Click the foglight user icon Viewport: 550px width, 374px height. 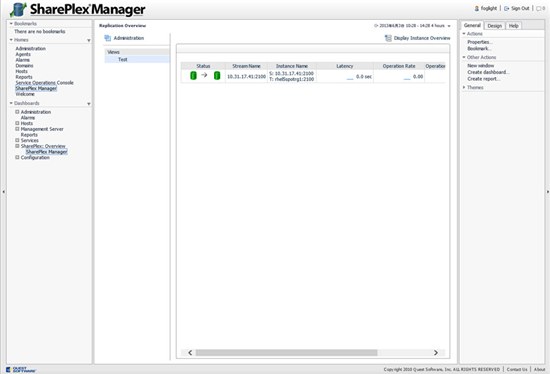tap(477, 8)
